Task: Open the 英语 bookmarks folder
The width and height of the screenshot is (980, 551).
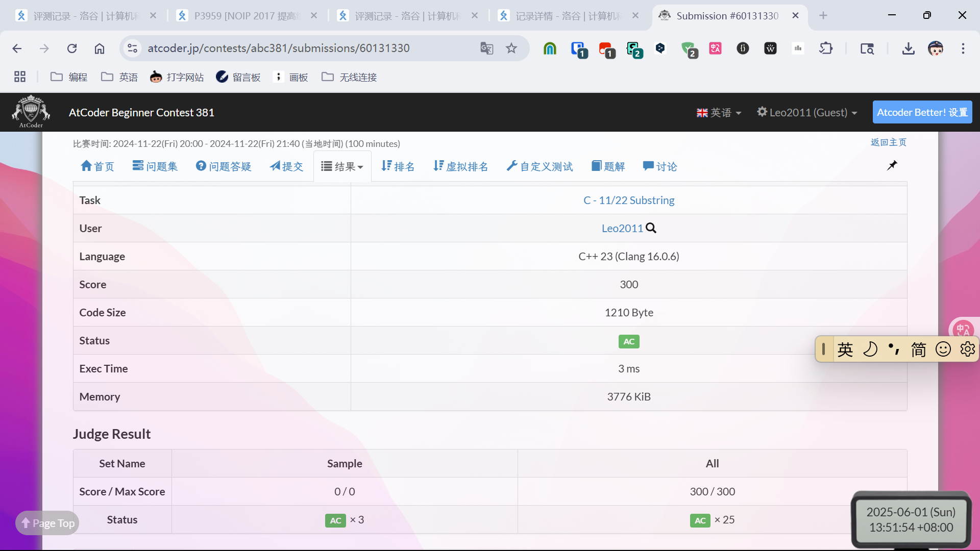Action: click(x=119, y=77)
